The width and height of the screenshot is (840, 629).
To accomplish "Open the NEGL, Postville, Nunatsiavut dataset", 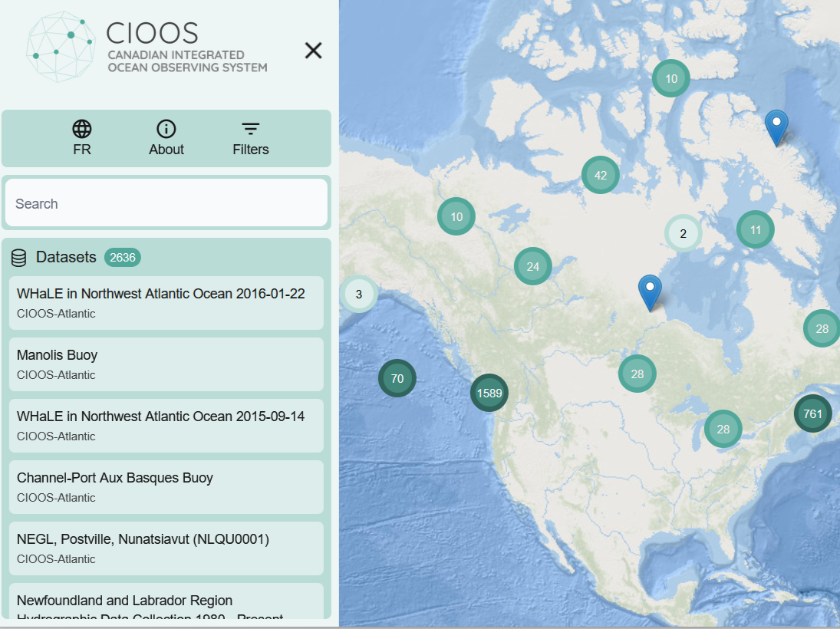I will [166, 548].
